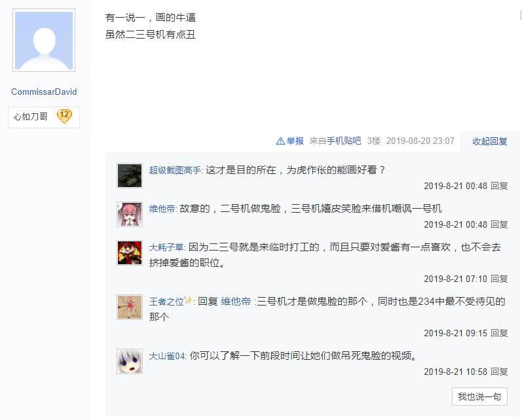
Task: Click the 心如刀哥 member title badge
Action: tap(44, 117)
